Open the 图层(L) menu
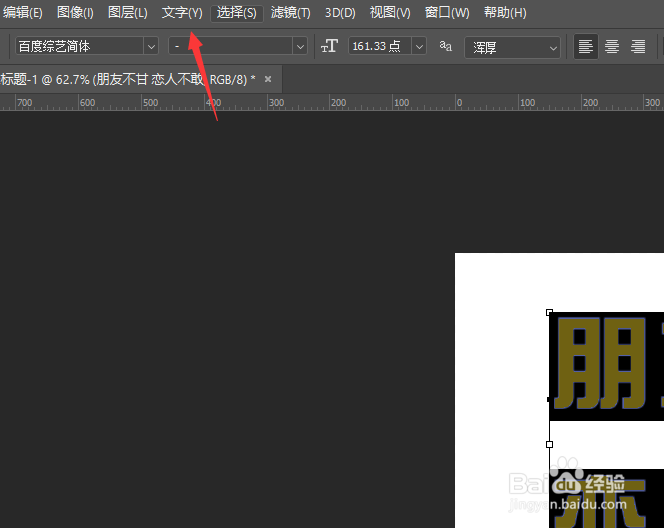The height and width of the screenshot is (528, 664). (127, 13)
